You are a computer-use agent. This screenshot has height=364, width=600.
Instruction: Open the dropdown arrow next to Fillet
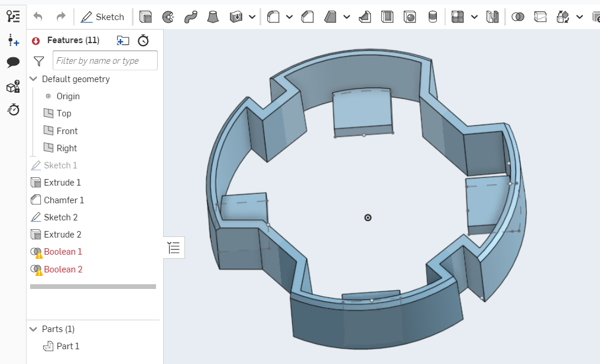(x=289, y=17)
